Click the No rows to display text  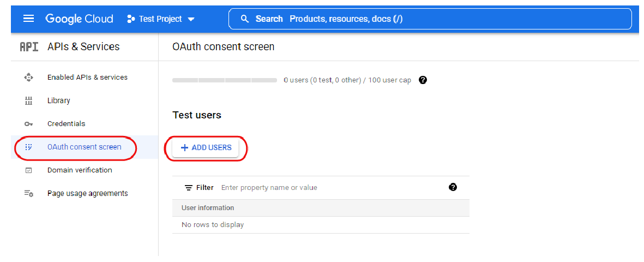[213, 225]
